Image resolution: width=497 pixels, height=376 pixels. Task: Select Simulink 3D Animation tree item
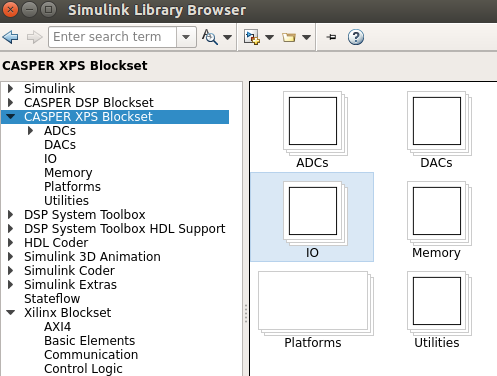pyautogui.click(x=92, y=257)
